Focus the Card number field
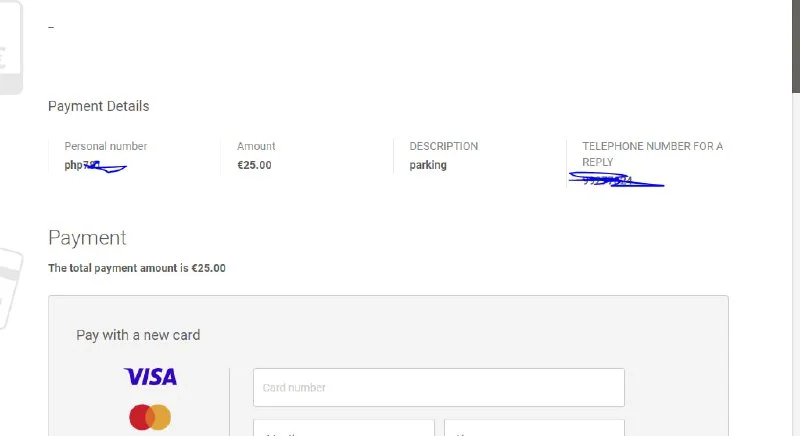800x436 pixels. [438, 387]
